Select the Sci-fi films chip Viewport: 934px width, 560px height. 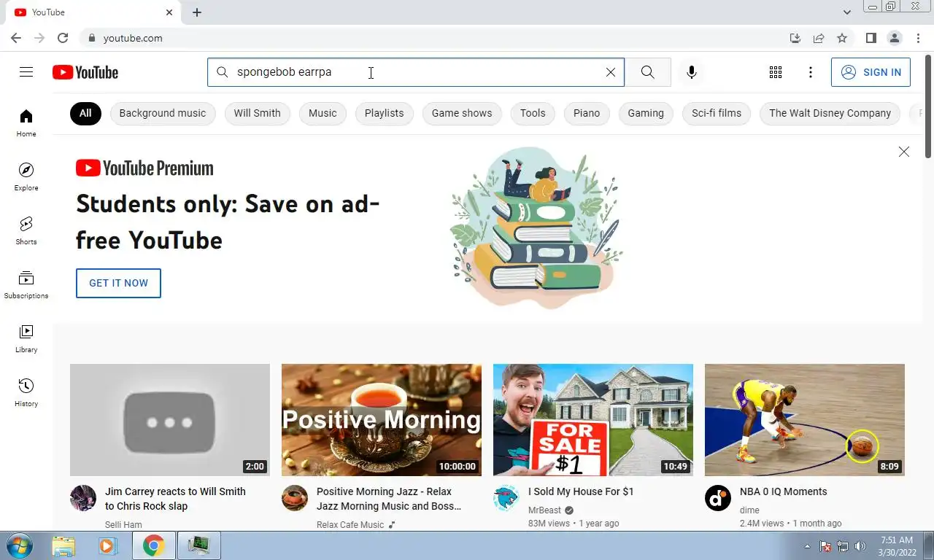coord(717,113)
